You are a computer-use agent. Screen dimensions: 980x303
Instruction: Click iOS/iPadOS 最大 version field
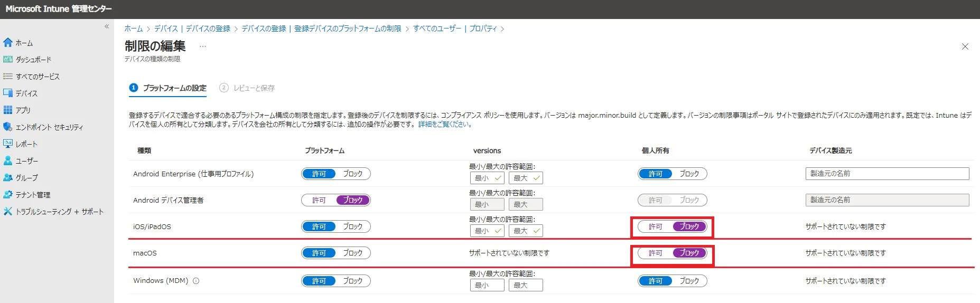pyautogui.click(x=526, y=231)
